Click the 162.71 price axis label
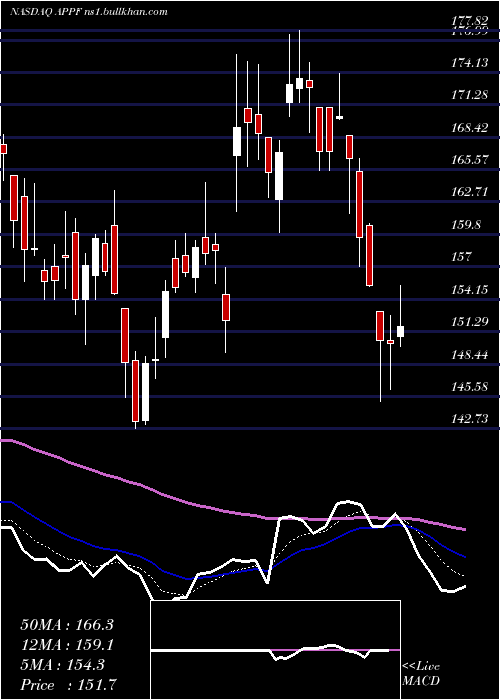 click(469, 192)
